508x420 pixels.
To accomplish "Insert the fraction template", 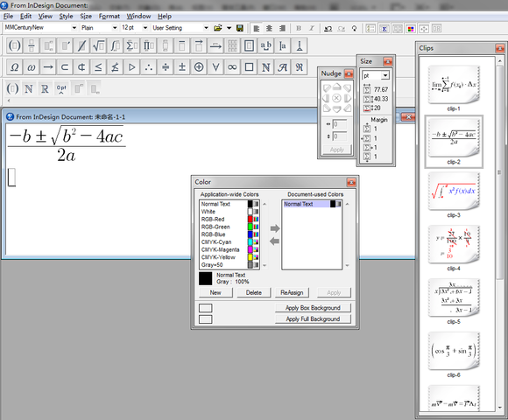I will (32, 45).
